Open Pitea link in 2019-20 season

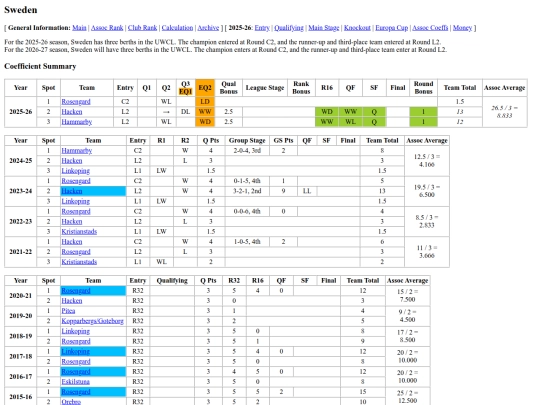click(68, 311)
